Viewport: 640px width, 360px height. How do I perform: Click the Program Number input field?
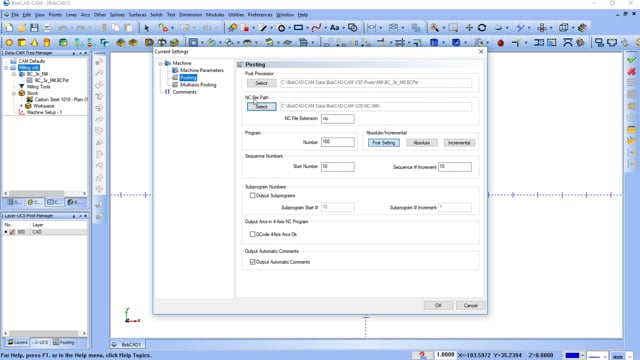tap(338, 142)
